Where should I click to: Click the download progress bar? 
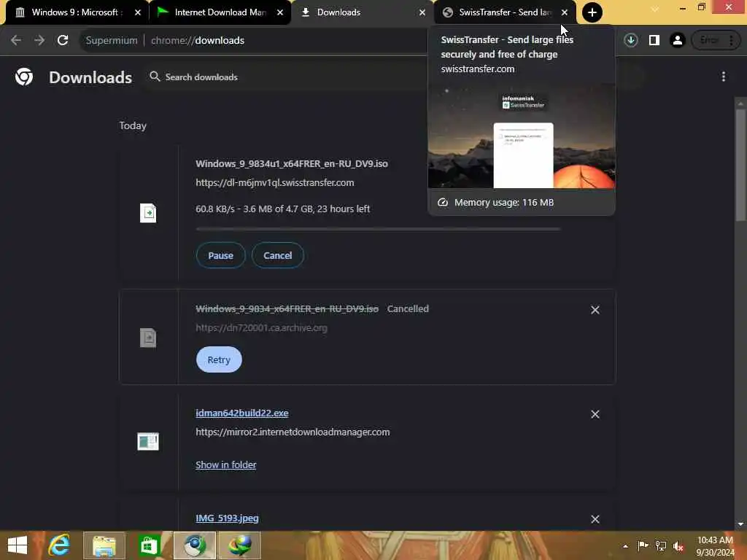(379, 229)
